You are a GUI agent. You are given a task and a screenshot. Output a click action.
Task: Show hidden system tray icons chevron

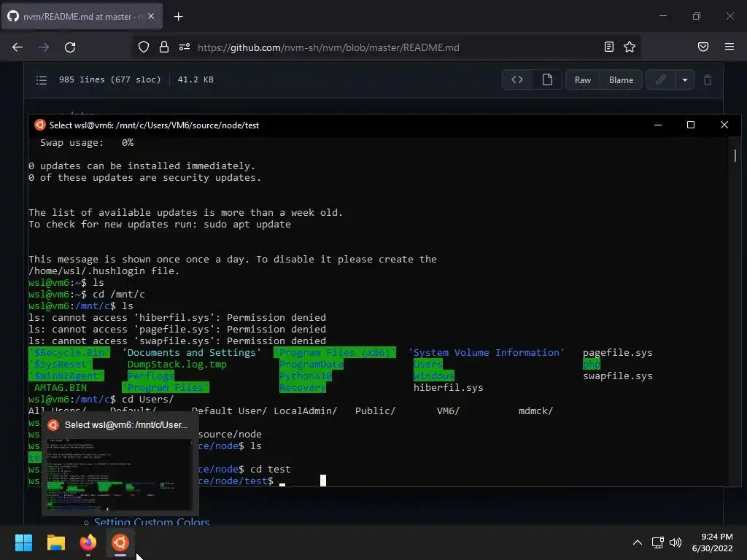click(x=637, y=542)
